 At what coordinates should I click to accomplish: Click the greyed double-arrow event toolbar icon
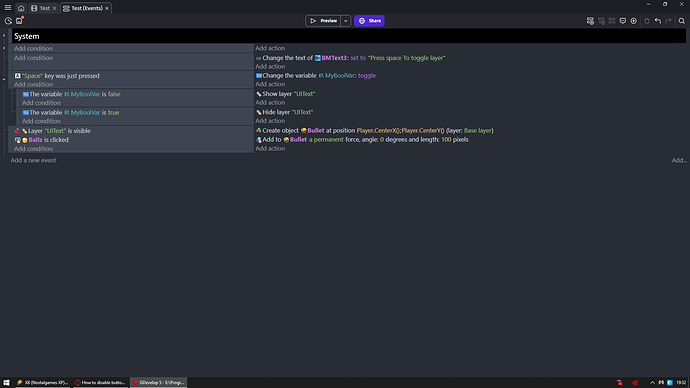(612, 21)
